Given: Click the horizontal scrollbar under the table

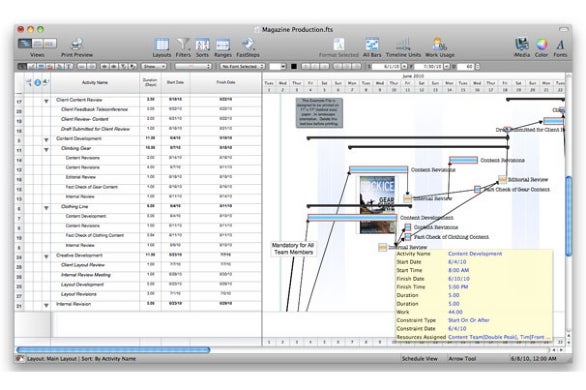Looking at the screenshot, I should [113, 350].
